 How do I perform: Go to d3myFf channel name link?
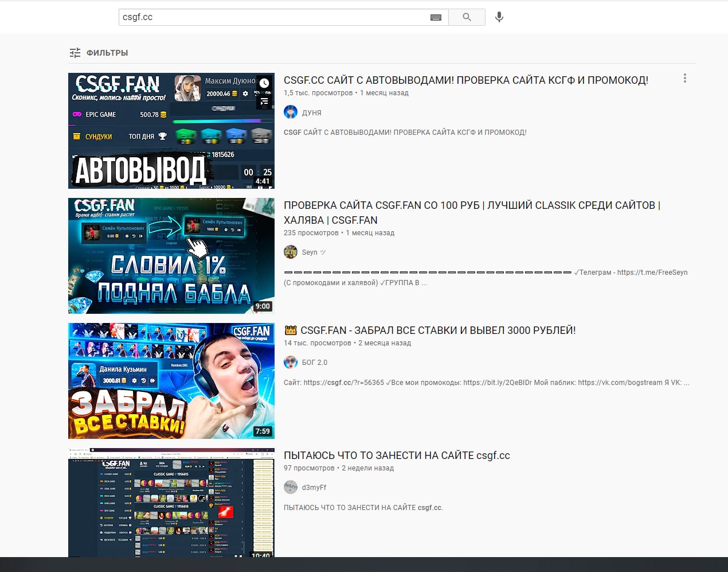(x=314, y=488)
